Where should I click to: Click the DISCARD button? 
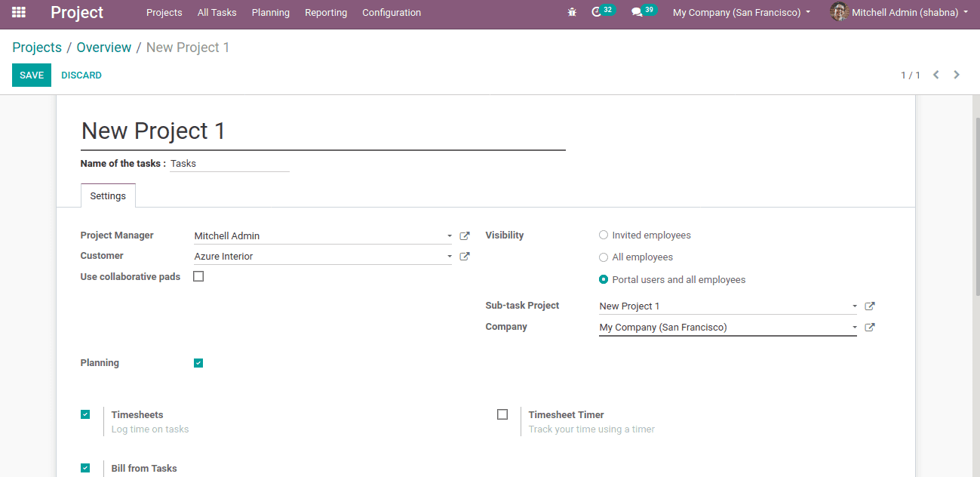(81, 75)
